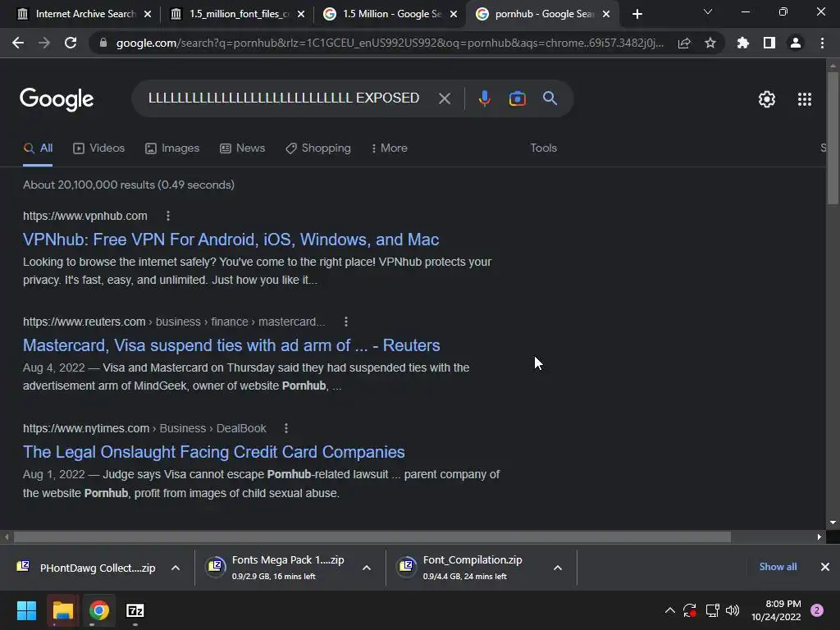Switch to the 1.5 Million Google Search tab
The height and width of the screenshot is (630, 840).
391,14
